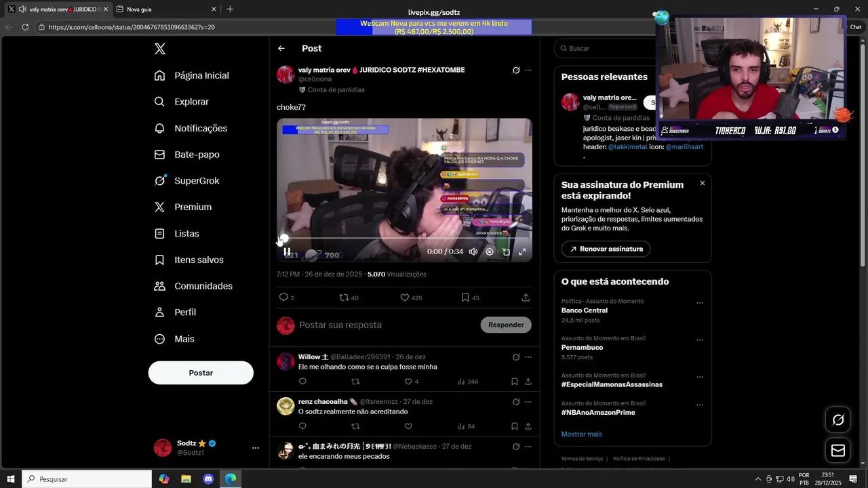This screenshot has height=488, width=868.
Task: Bookmark Willow's reply
Action: click(515, 382)
